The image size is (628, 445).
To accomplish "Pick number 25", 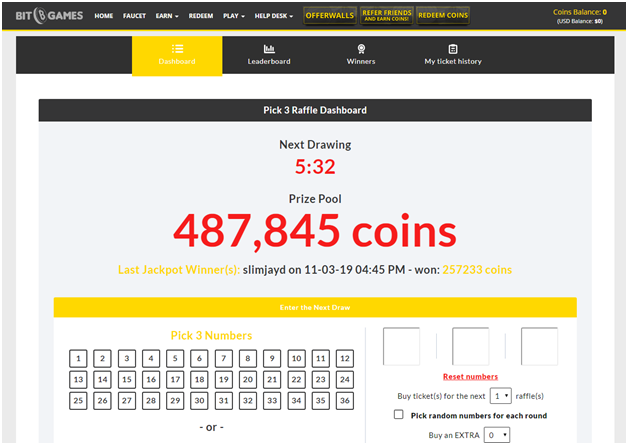I will tap(78, 401).
